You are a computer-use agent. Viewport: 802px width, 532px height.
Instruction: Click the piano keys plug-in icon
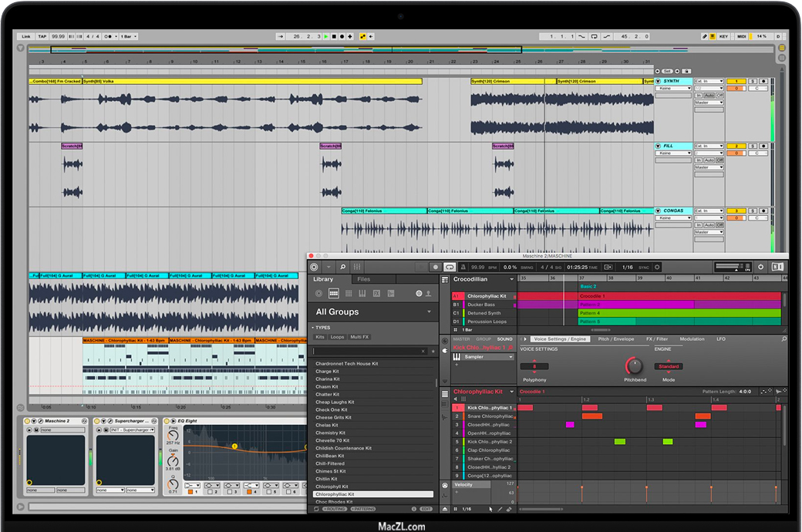click(x=457, y=357)
